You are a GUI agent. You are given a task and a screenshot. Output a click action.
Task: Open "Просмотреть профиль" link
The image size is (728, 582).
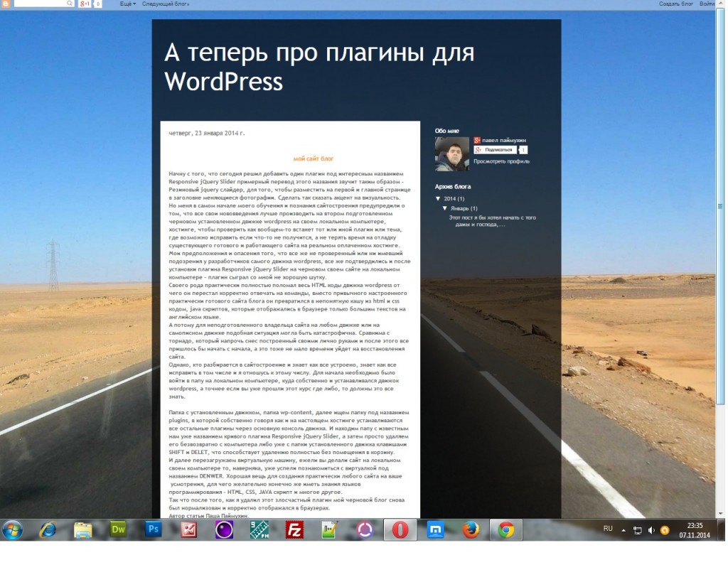click(x=501, y=161)
